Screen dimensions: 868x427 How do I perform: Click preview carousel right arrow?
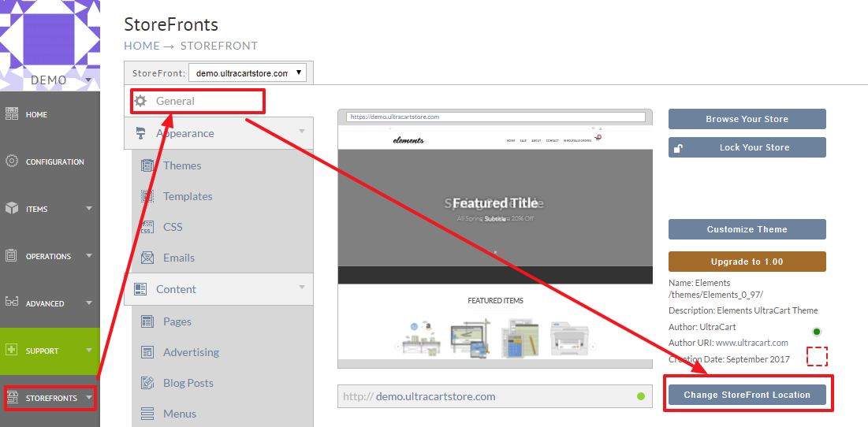[x=592, y=347]
